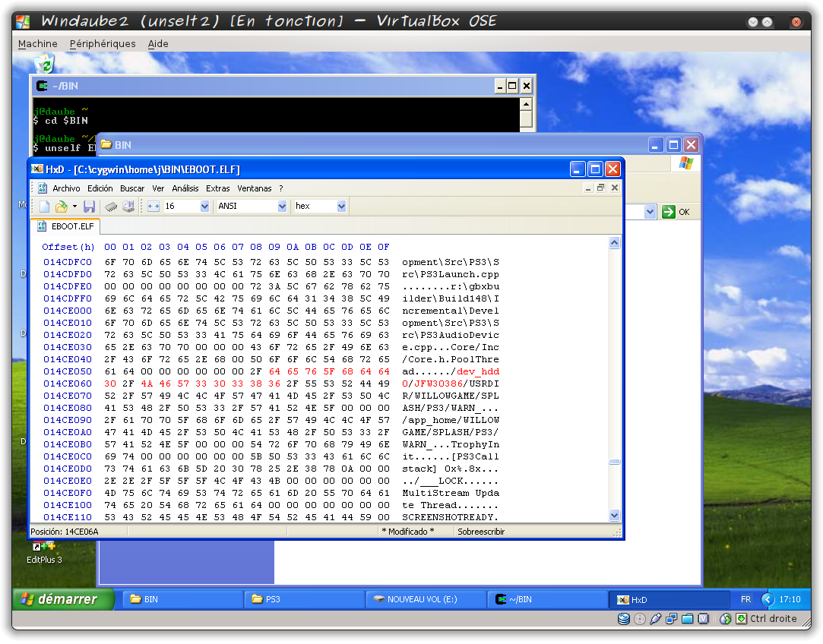Open the hex offset base dropdown
The height and width of the screenshot is (644, 823).
(341, 207)
